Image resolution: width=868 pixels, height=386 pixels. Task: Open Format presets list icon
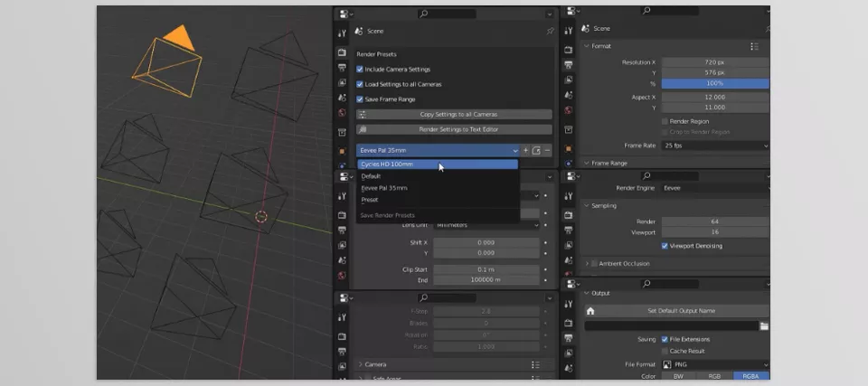coord(754,46)
